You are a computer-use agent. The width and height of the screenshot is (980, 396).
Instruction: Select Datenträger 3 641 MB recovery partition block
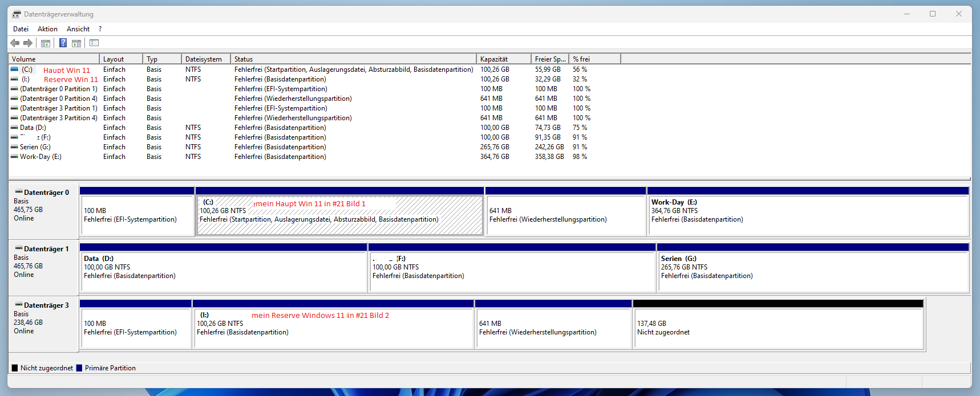(x=553, y=328)
